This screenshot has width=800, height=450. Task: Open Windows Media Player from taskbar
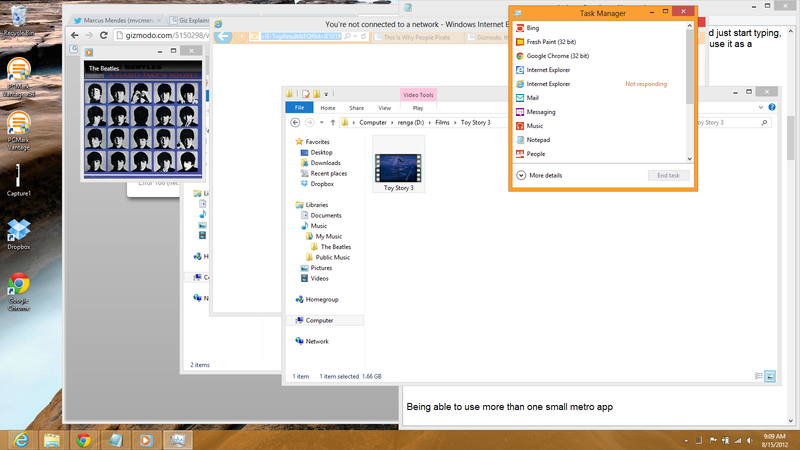(145, 440)
